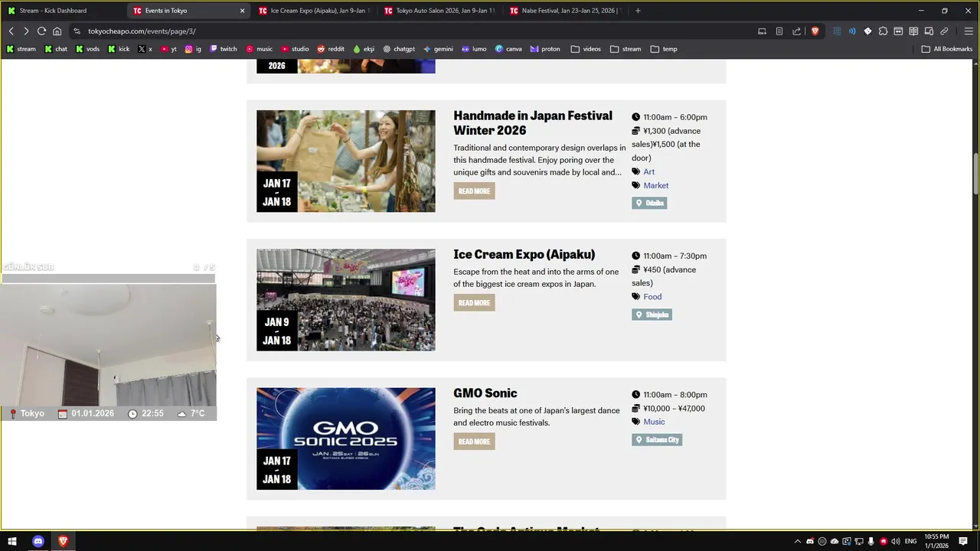Switch to Stream - Kick Dashboard tab
980x551 pixels.
click(x=63, y=11)
